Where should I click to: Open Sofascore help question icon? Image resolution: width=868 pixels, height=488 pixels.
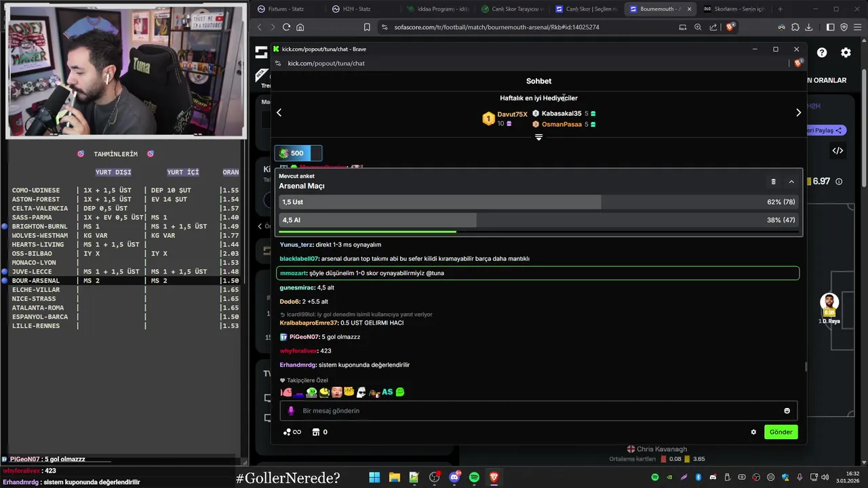tap(822, 52)
